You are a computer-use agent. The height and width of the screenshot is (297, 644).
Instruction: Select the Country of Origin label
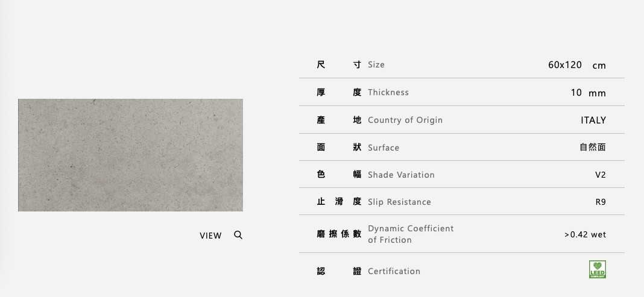pyautogui.click(x=405, y=120)
